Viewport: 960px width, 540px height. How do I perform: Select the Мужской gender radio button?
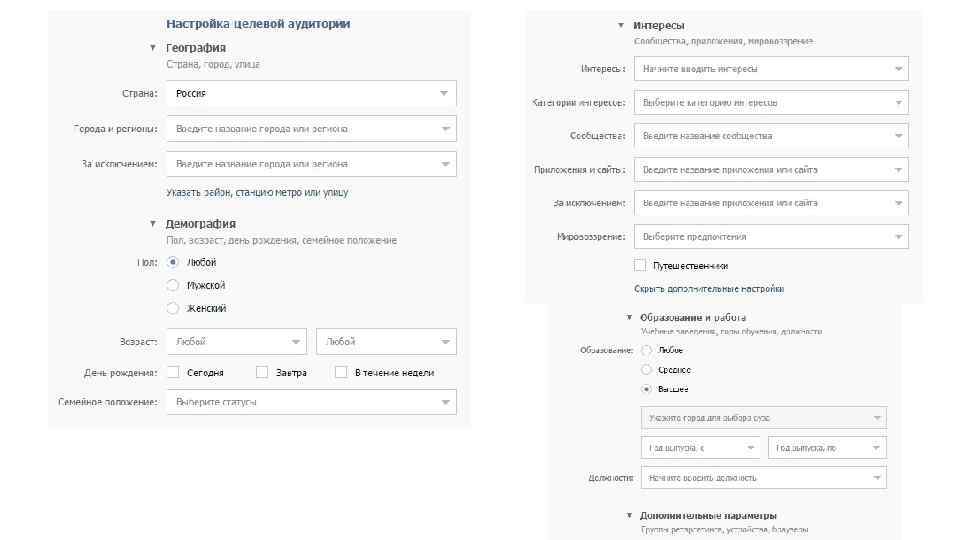tap(173, 286)
